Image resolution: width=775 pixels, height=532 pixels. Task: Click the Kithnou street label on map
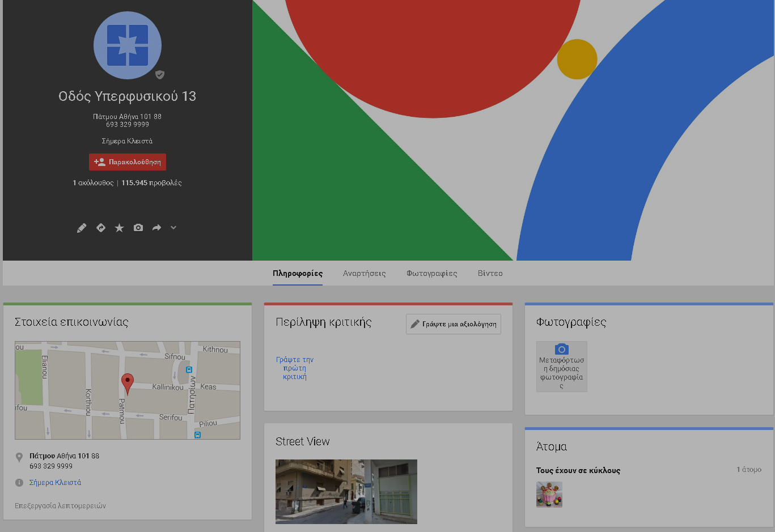coord(215,350)
